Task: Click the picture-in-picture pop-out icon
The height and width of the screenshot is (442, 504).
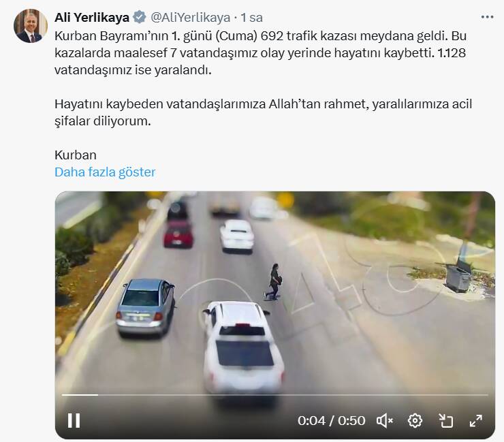Action: (446, 420)
